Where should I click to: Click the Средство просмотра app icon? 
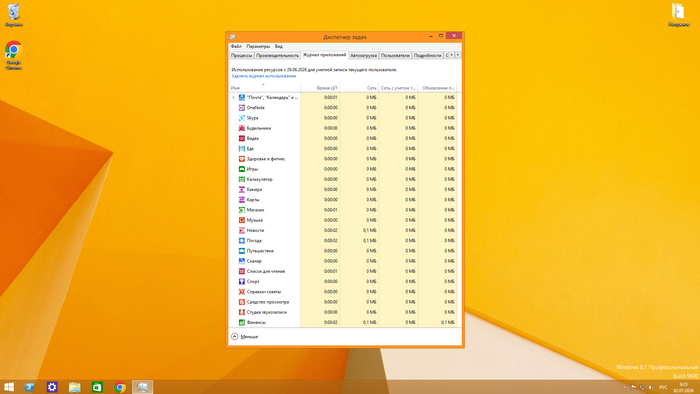(x=242, y=302)
